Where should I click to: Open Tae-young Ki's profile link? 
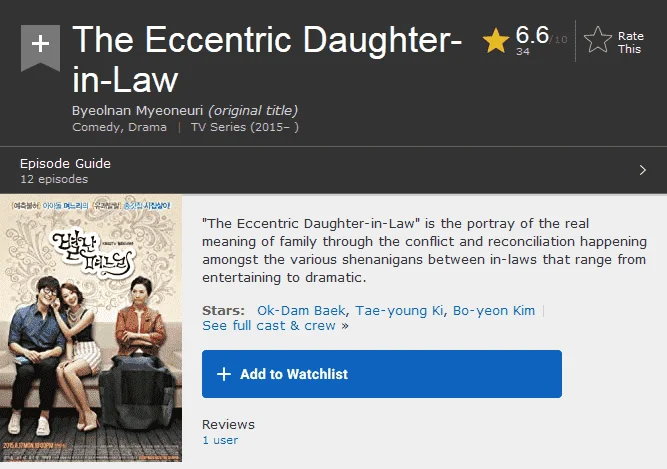[399, 310]
